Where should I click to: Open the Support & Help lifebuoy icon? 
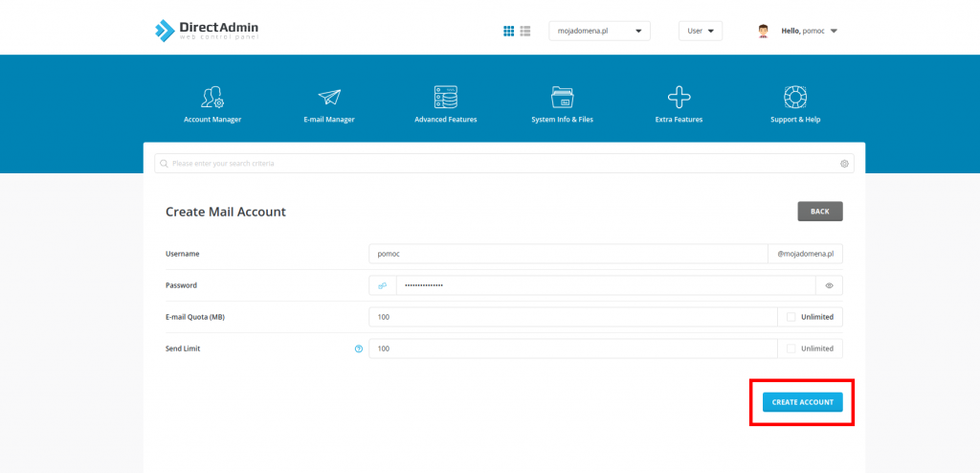pos(795,98)
